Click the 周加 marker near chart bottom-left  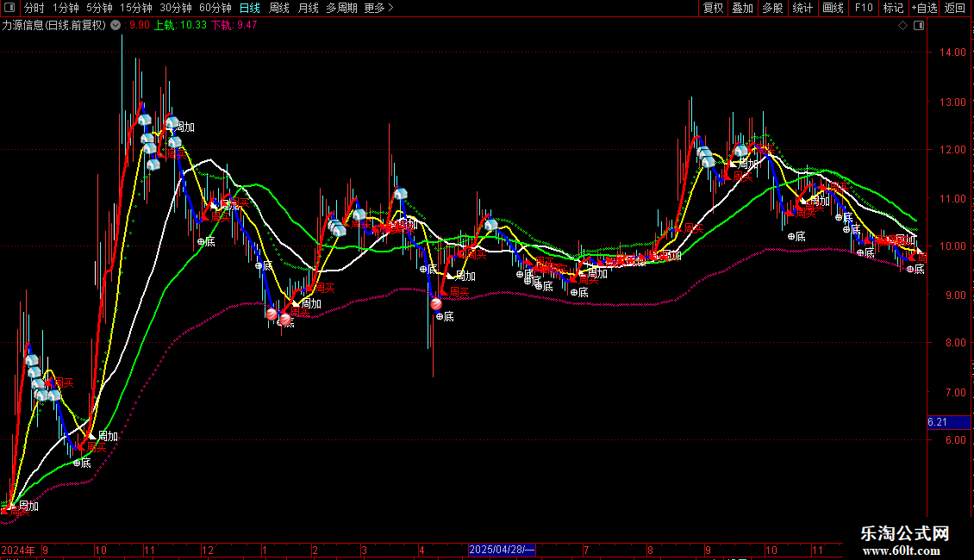(x=28, y=506)
